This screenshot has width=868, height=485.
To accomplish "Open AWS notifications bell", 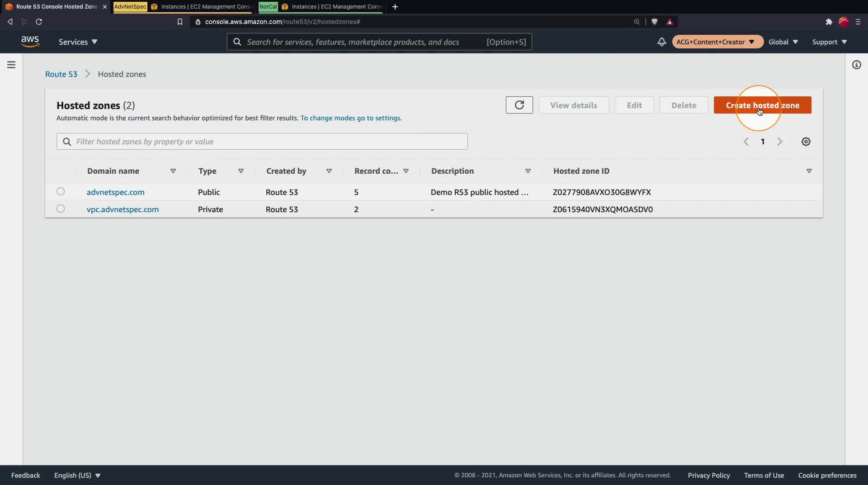I will pyautogui.click(x=661, y=42).
